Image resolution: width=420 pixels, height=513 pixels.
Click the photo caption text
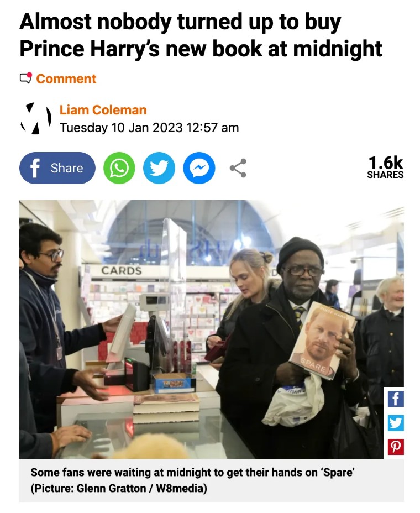click(193, 480)
